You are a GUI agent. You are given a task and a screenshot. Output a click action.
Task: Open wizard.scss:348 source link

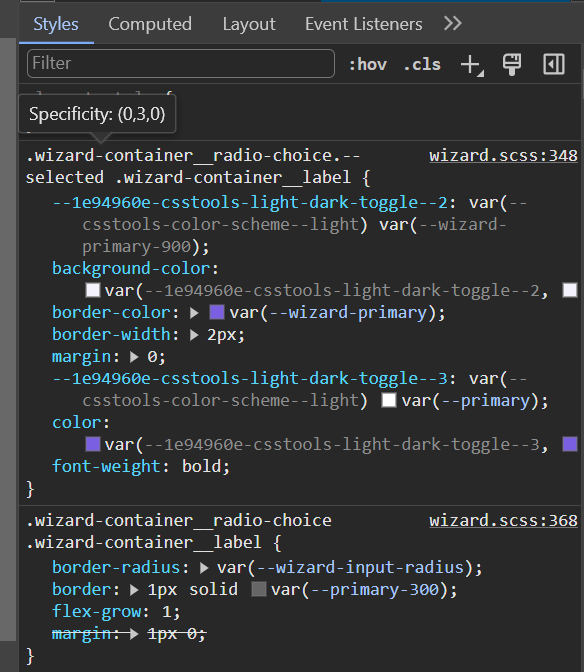[503, 156]
